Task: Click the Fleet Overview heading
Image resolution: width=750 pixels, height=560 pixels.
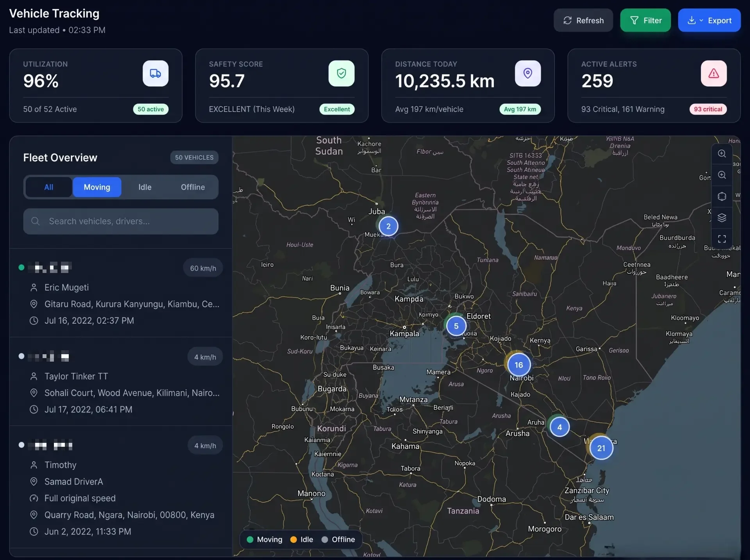Action: [60, 157]
